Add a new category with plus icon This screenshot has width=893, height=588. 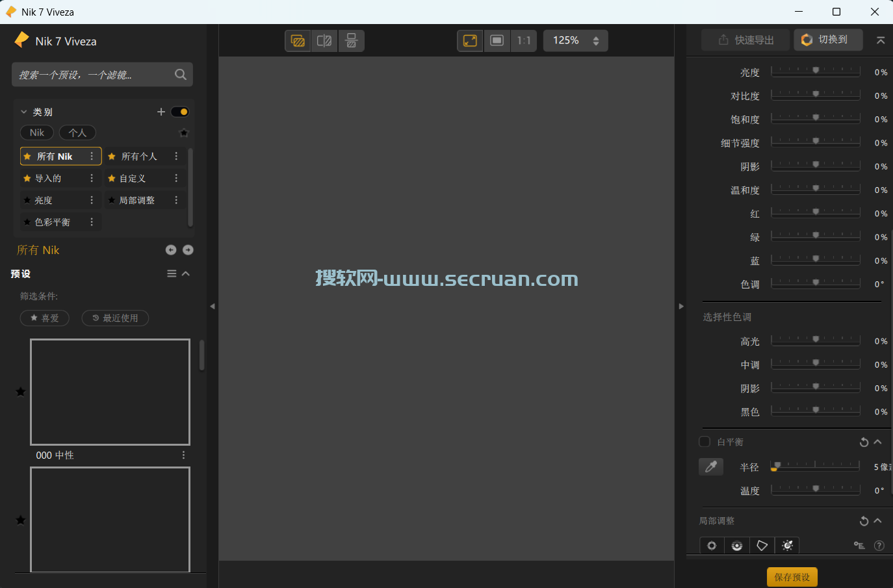(x=161, y=112)
